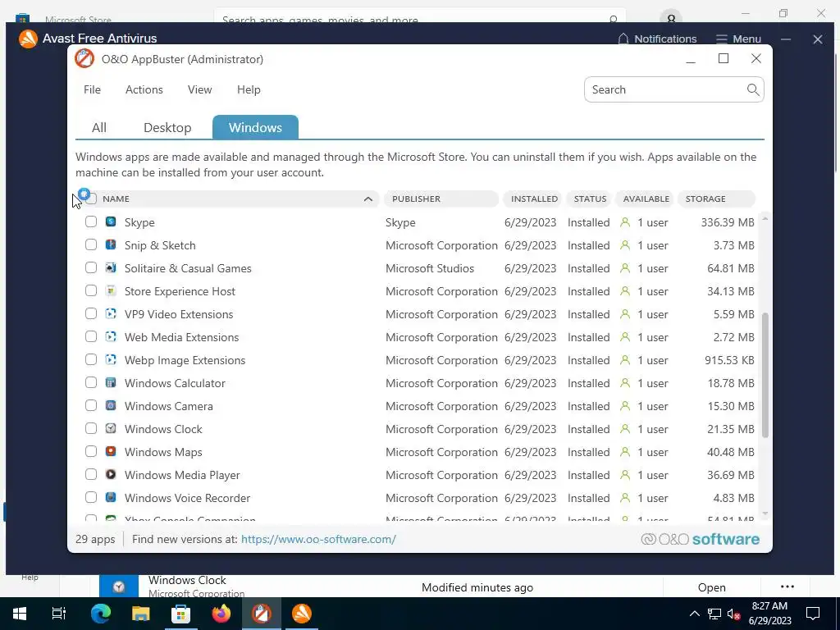Open the Actions menu
The height and width of the screenshot is (630, 840).
pos(144,89)
